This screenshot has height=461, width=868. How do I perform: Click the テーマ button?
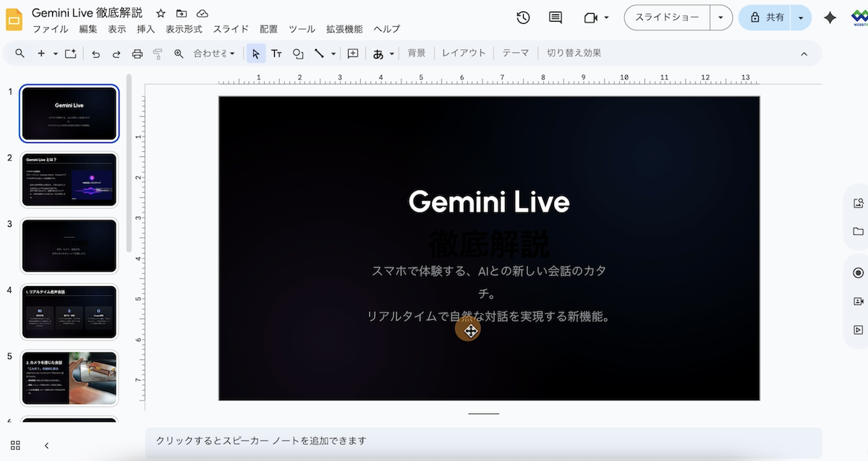pyautogui.click(x=516, y=53)
